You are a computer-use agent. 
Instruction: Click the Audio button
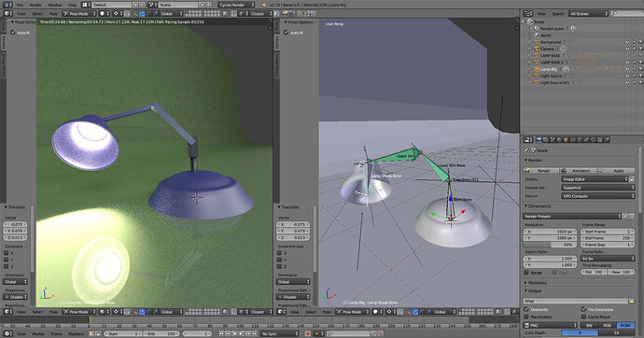(x=617, y=171)
